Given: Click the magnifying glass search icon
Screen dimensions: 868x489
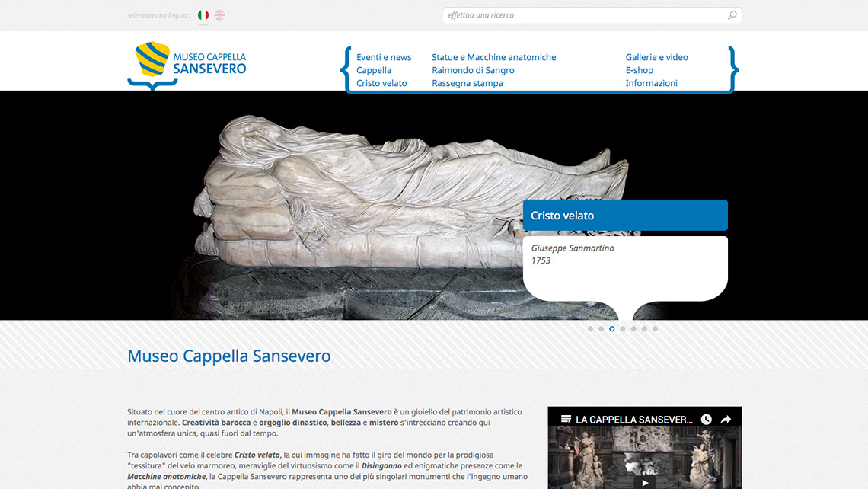Looking at the screenshot, I should pyautogui.click(x=732, y=15).
